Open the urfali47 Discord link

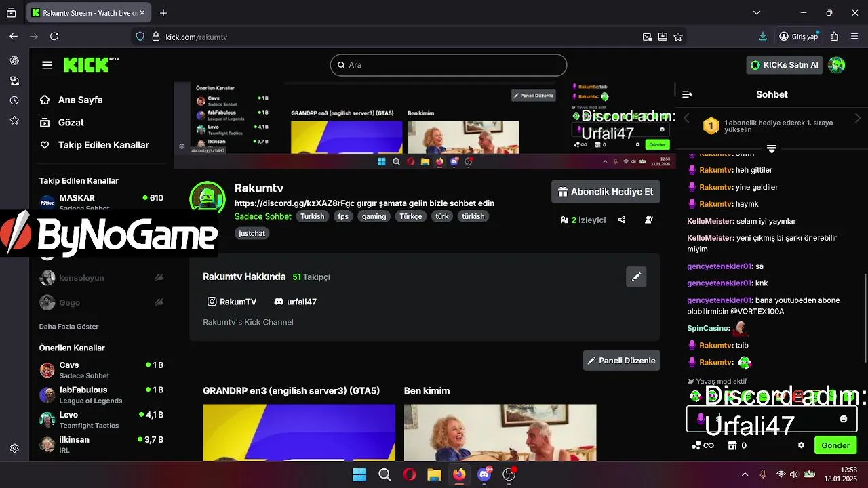click(x=295, y=302)
